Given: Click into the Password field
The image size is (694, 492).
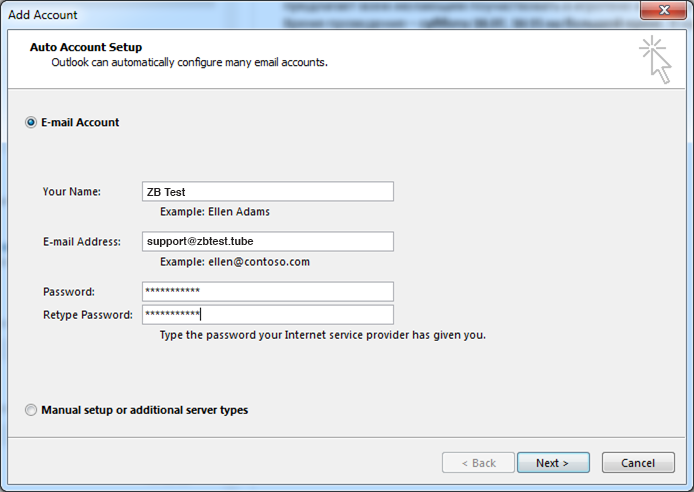Looking at the screenshot, I should pyautogui.click(x=268, y=291).
